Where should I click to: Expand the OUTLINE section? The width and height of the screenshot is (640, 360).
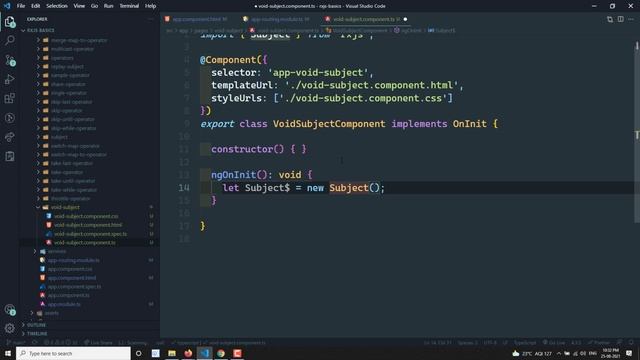[x=37, y=325]
